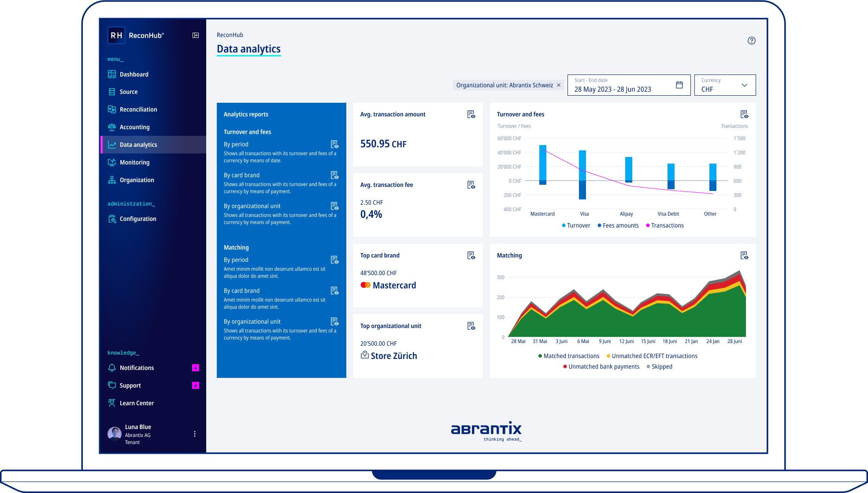Open the Organization menu item
868x493 pixels.
153,180
